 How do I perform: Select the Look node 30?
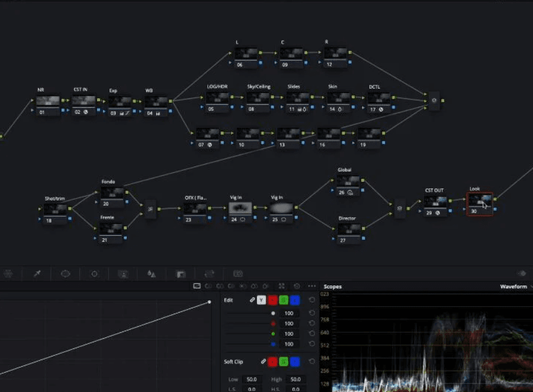click(x=480, y=204)
